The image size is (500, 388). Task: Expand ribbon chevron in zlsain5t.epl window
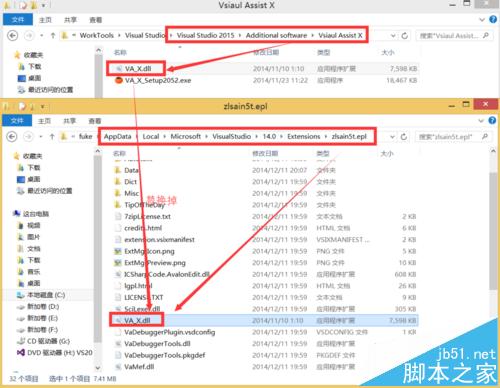pos(481,121)
